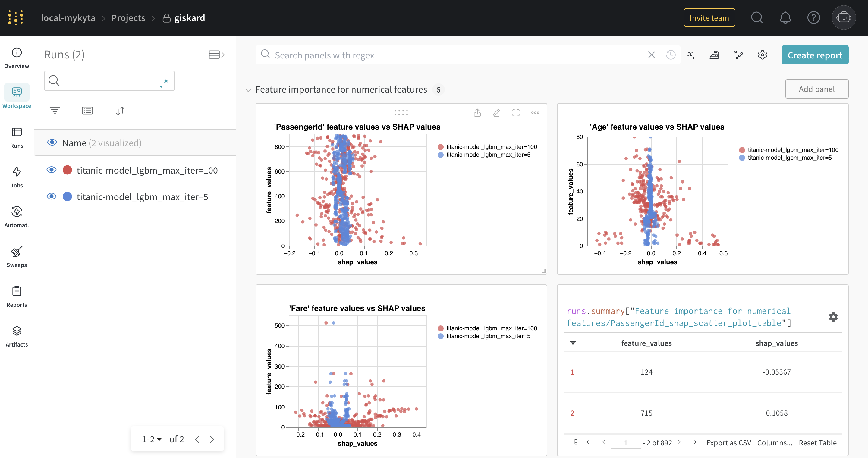Open the 1-2 runs pagination dropdown
868x458 pixels.
tap(152, 440)
